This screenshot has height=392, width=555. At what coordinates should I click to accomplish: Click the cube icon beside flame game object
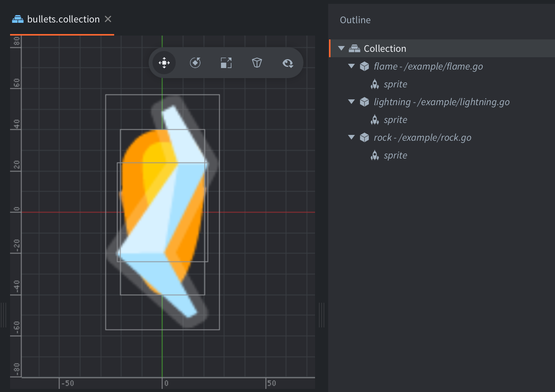point(364,66)
